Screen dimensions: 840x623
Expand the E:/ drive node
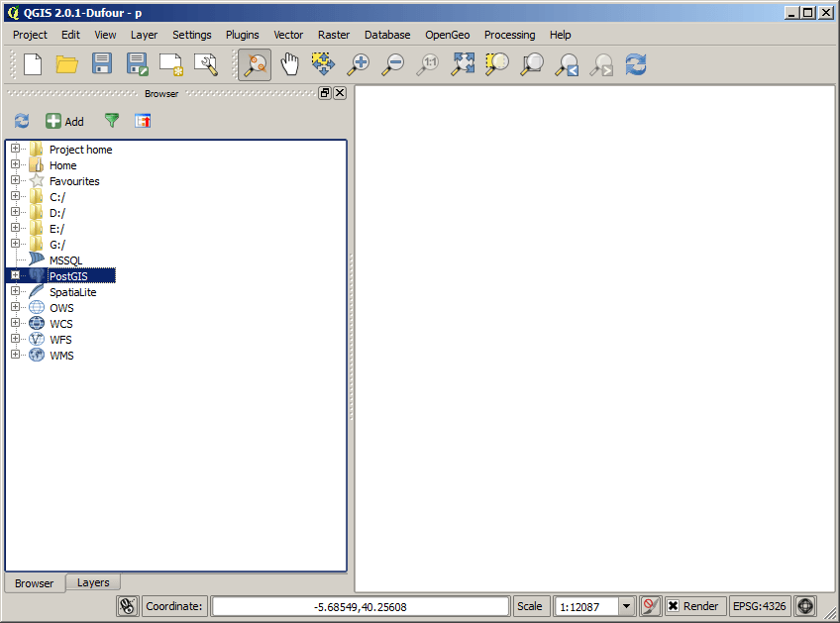coord(15,228)
